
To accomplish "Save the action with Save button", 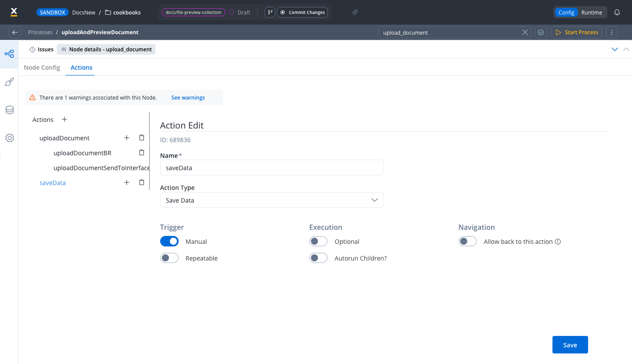I will tap(570, 345).
